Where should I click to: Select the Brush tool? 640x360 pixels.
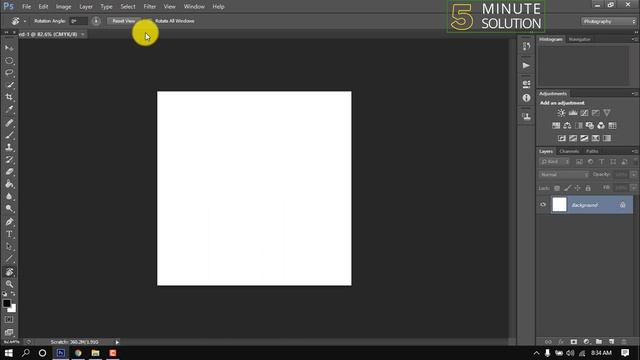coord(9,135)
